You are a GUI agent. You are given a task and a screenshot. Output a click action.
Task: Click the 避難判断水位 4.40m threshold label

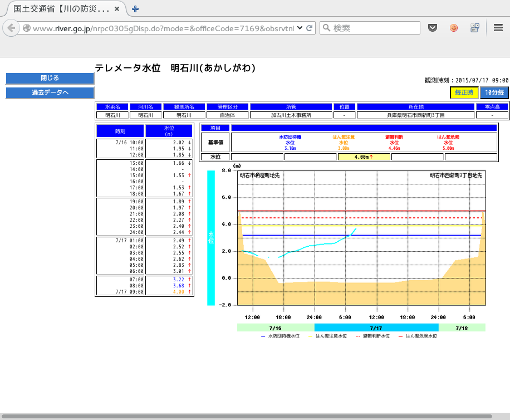point(394,143)
